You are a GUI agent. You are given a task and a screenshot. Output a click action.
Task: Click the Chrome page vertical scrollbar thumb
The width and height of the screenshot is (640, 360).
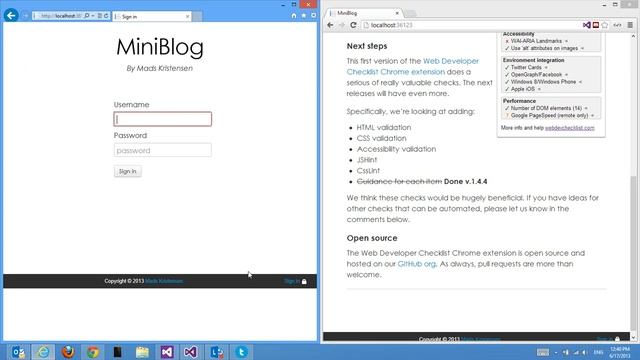click(x=633, y=253)
